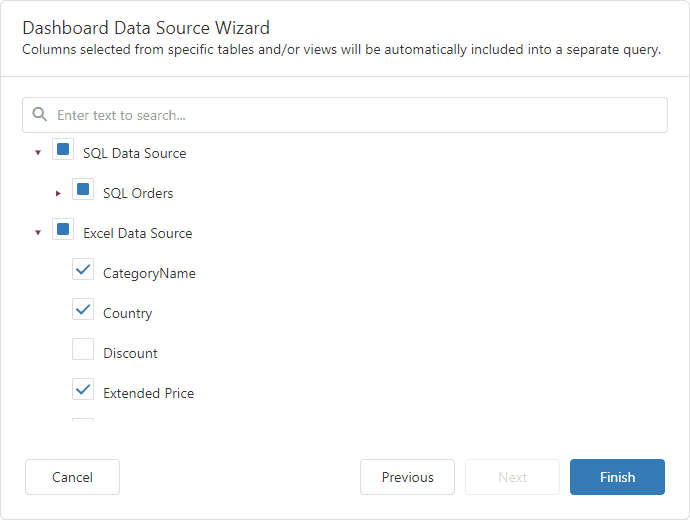
Task: Go back with the Previous button
Action: 407,477
